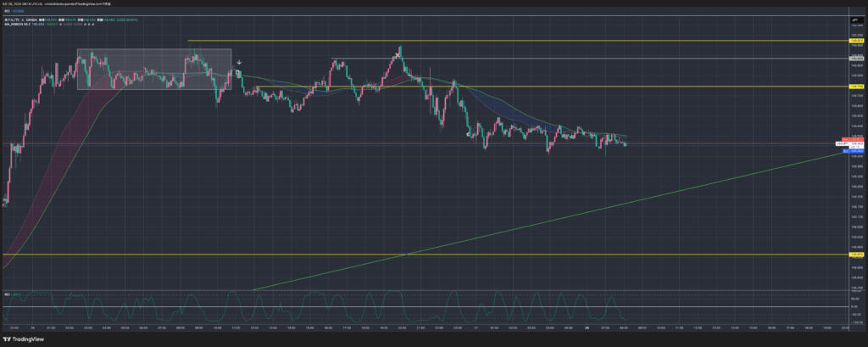Select the lowest yellow horizontal line

[x=424, y=254]
